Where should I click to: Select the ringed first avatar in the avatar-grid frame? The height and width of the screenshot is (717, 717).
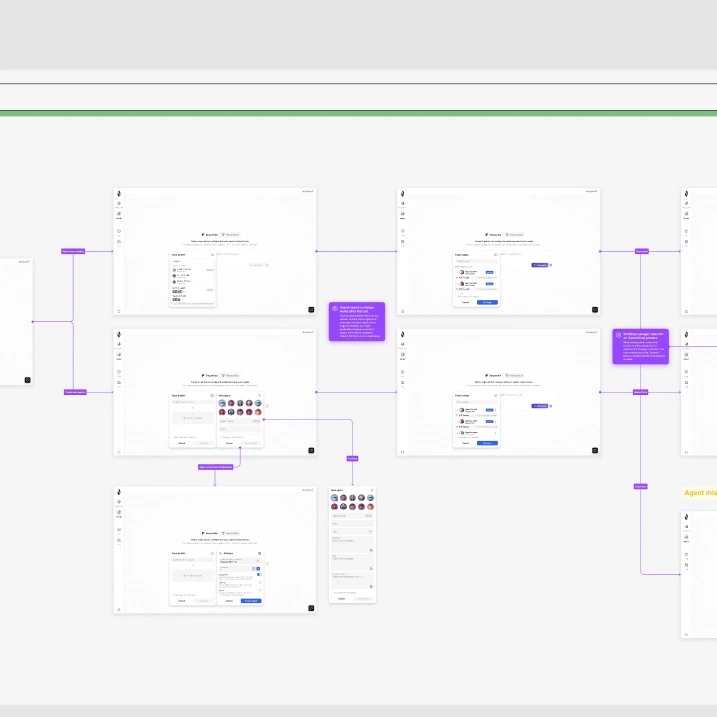tap(222, 403)
